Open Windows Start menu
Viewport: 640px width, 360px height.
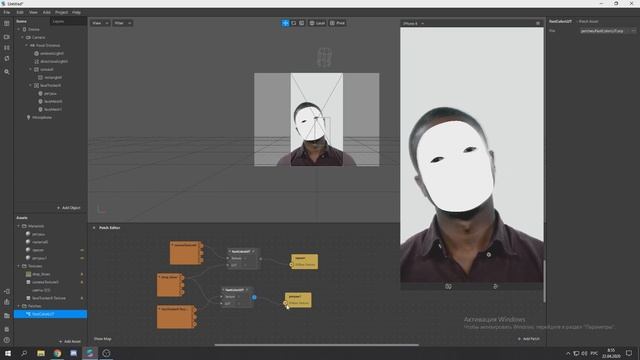coord(8,353)
